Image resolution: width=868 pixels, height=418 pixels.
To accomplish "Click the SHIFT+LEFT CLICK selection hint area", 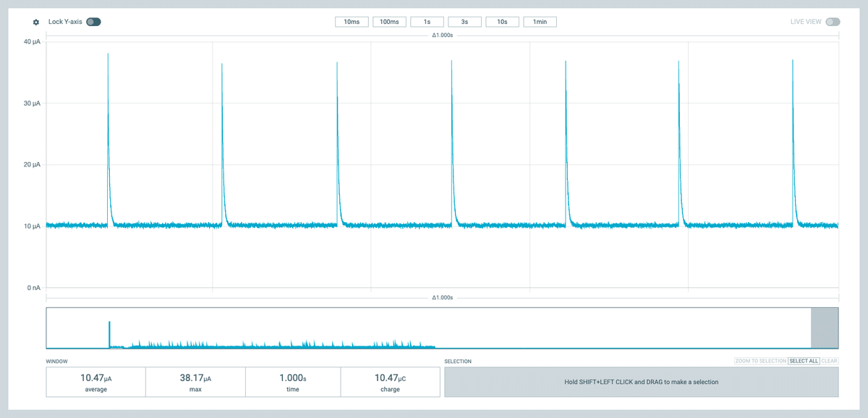I will coord(641,382).
